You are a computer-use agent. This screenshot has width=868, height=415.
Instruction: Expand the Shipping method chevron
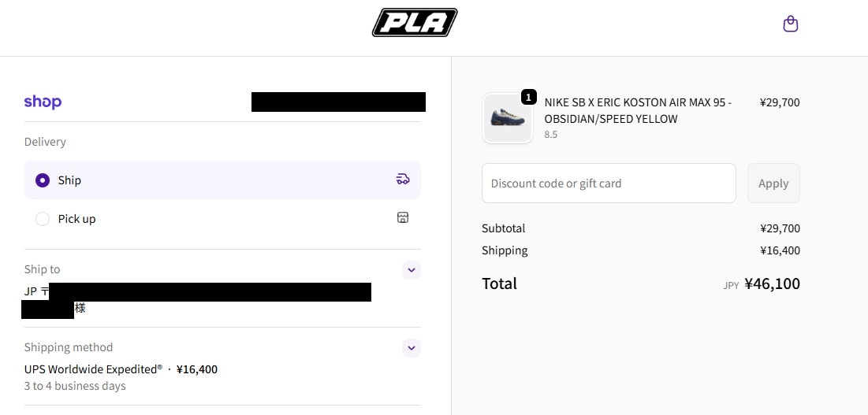[411, 348]
